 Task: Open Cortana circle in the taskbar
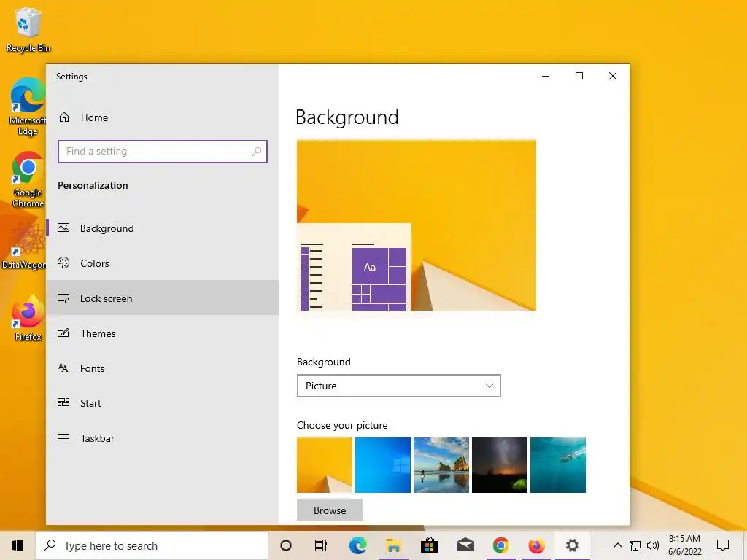click(286, 545)
